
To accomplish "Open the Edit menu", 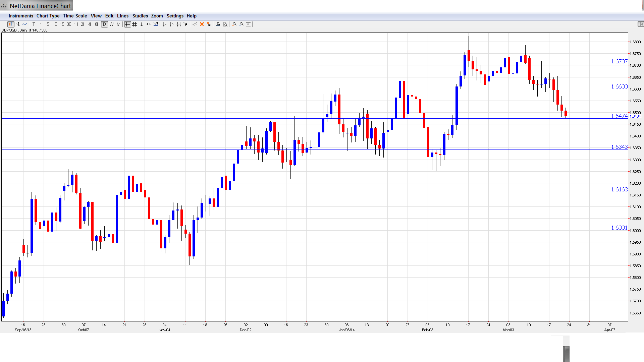I will pyautogui.click(x=109, y=16).
